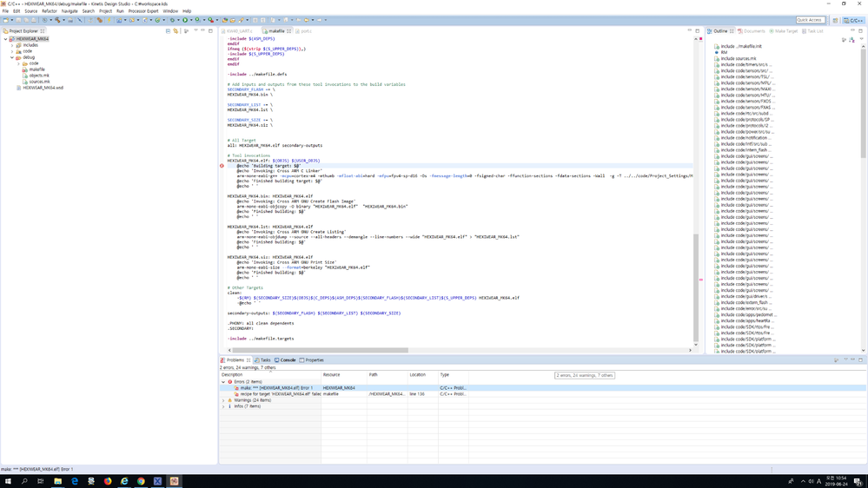Sort problems by the Location column
This screenshot has height=488, width=868.
422,375
